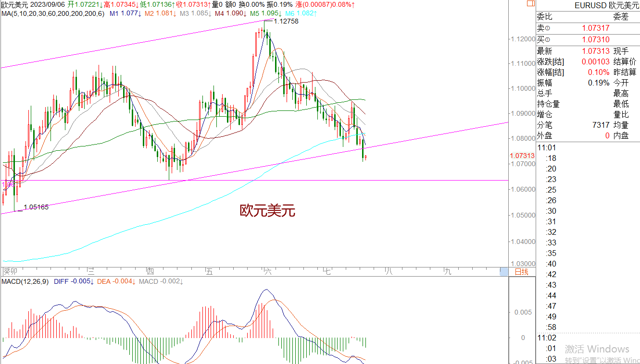The image size is (640, 364).
Task: Open the 日线 period selector
Action: click(521, 272)
